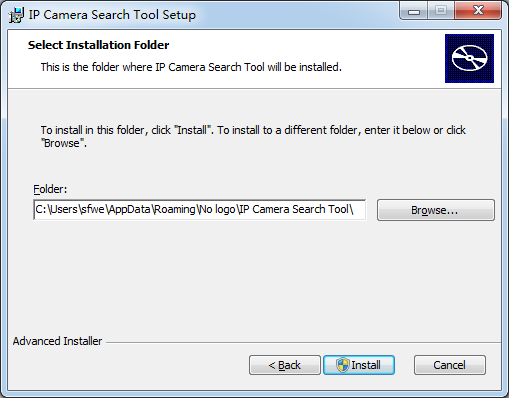Click the subtitle describing where tool is installed
509x398 pixels.
point(191,67)
